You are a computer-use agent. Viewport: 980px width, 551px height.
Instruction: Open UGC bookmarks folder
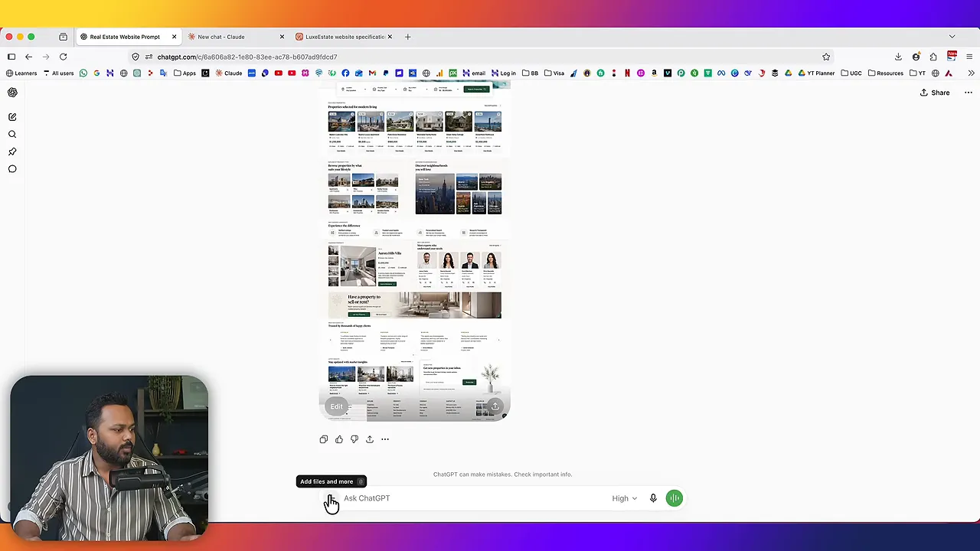pyautogui.click(x=851, y=73)
